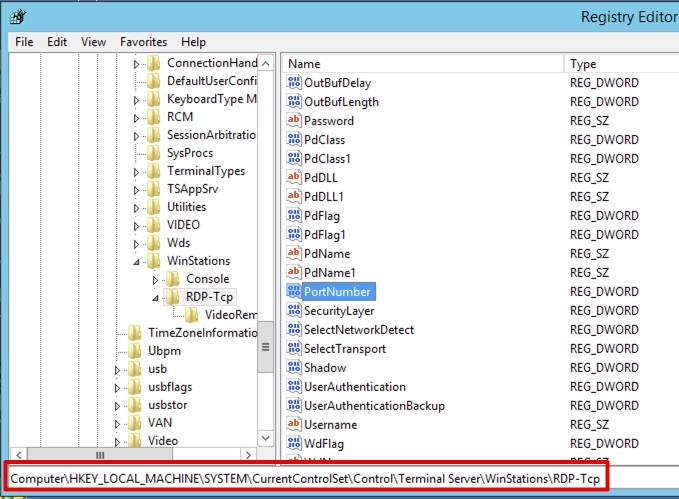The width and height of the screenshot is (679, 499).
Task: Collapse the WinStations tree node
Action: coord(137,262)
